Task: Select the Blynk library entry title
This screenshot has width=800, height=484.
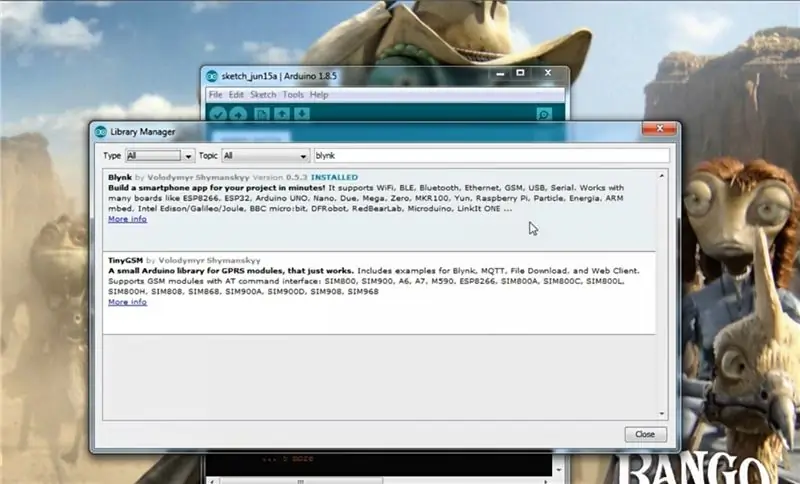Action: [x=120, y=177]
